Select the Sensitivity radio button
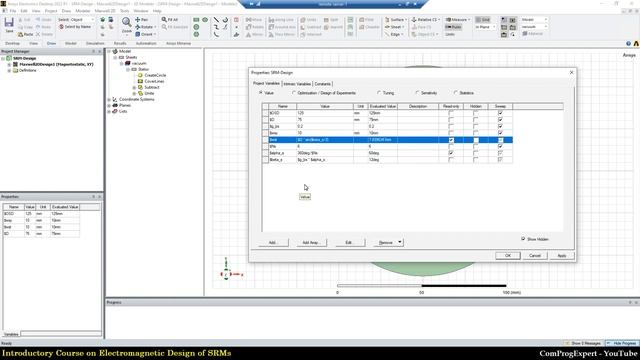The height and width of the screenshot is (360, 640). pos(417,93)
